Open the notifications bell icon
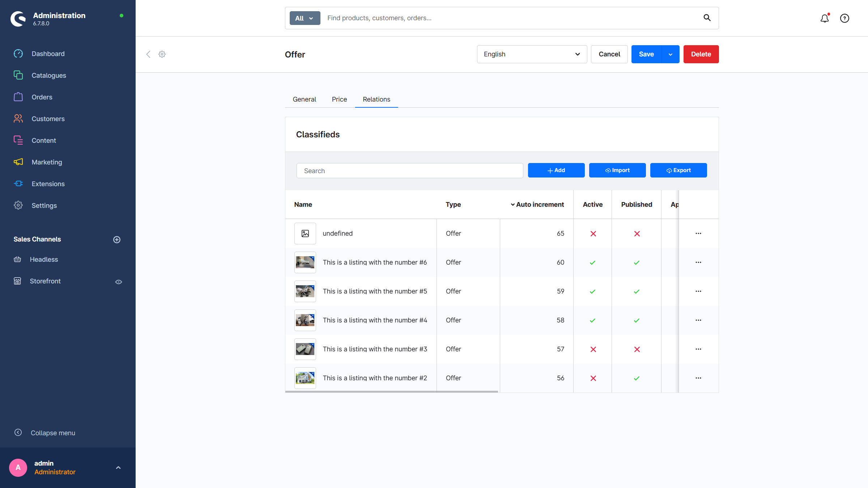This screenshot has height=488, width=868. 824,18
